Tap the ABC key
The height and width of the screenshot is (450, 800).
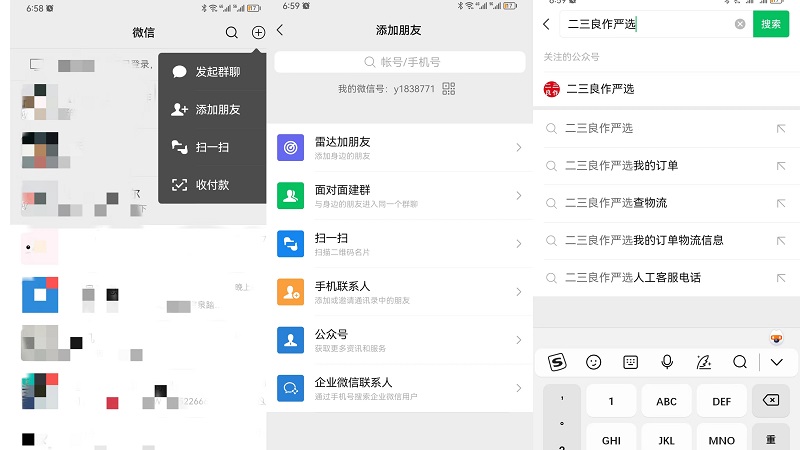(x=666, y=402)
